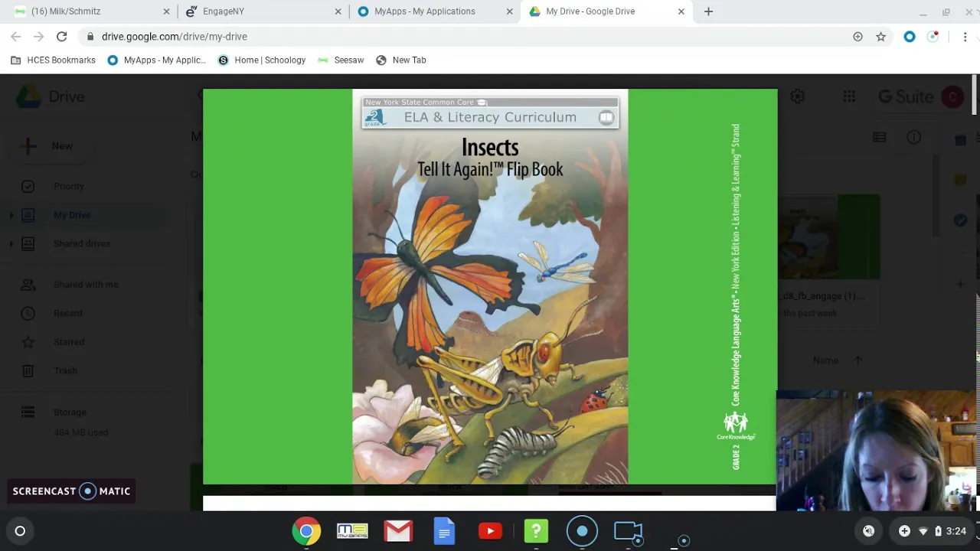Switch to list layout view
Image resolution: width=980 pixels, height=551 pixels.
tap(879, 137)
